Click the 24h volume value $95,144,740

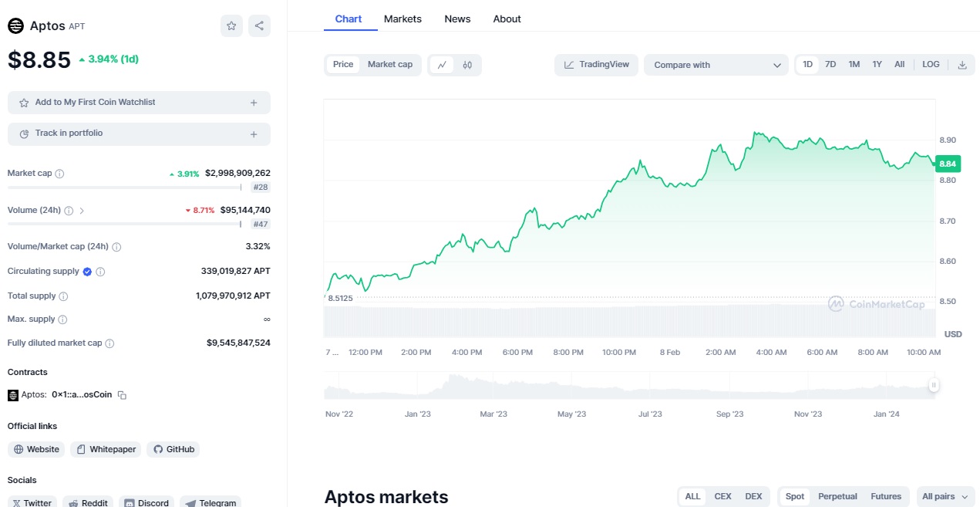tap(245, 210)
